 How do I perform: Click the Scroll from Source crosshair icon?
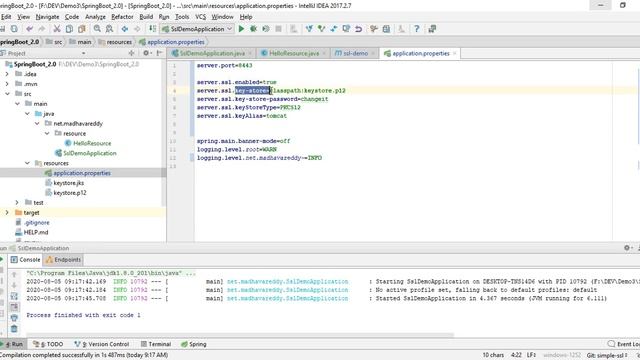click(131, 53)
